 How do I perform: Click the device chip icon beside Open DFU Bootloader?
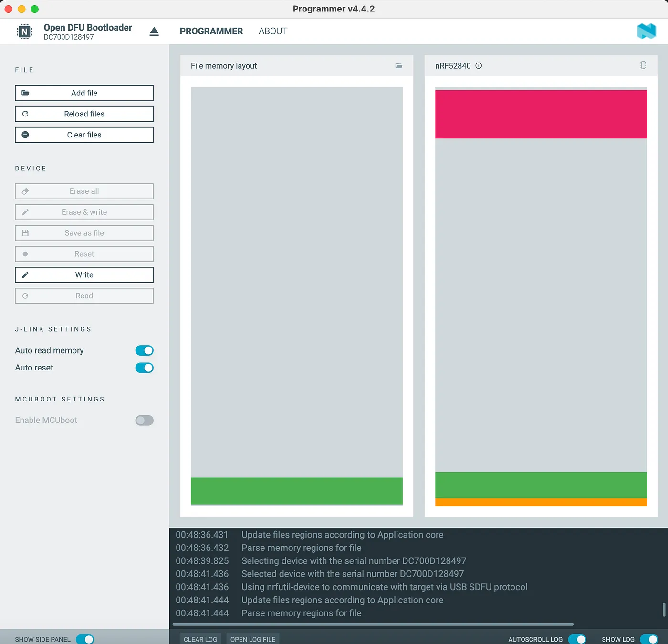tap(24, 32)
